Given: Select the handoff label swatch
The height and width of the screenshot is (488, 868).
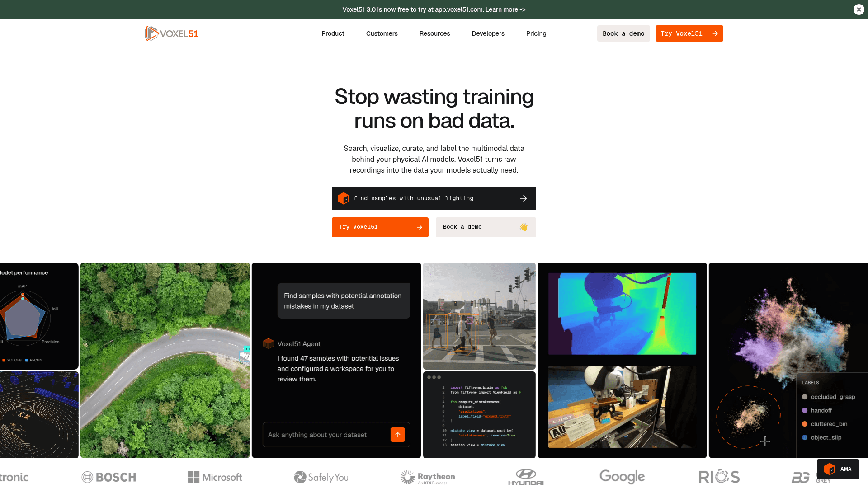Looking at the screenshot, I should 805,410.
